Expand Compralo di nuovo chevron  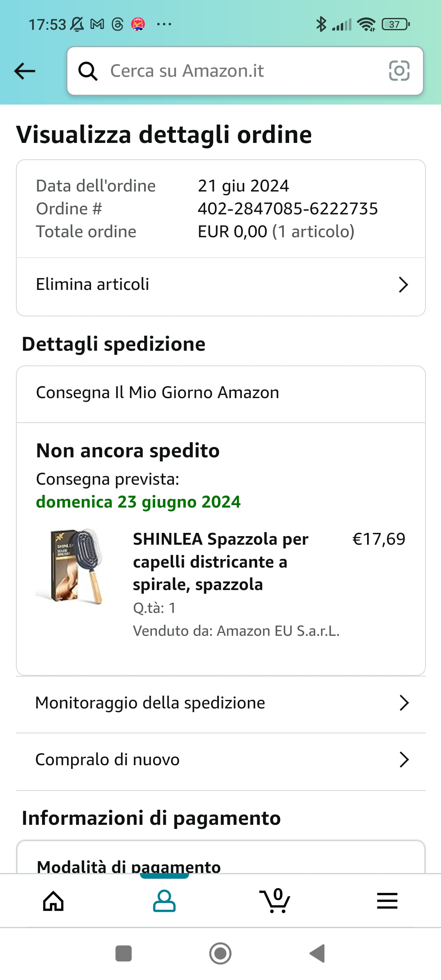(x=404, y=760)
